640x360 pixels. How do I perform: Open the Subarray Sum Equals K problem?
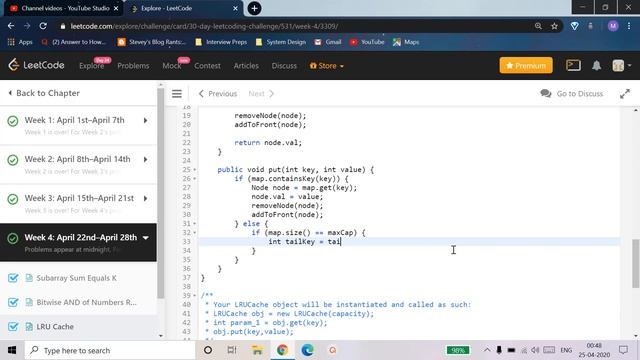click(x=76, y=278)
